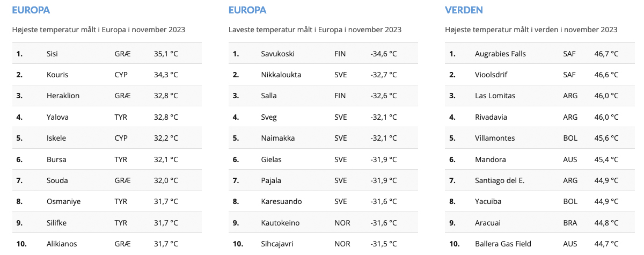Click the Heraklion station name
Viewport: 644px width, 255px height.
(63, 96)
